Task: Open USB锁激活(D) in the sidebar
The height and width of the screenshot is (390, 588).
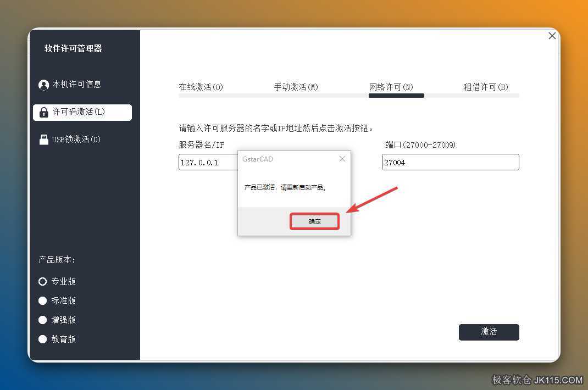Action: point(70,140)
